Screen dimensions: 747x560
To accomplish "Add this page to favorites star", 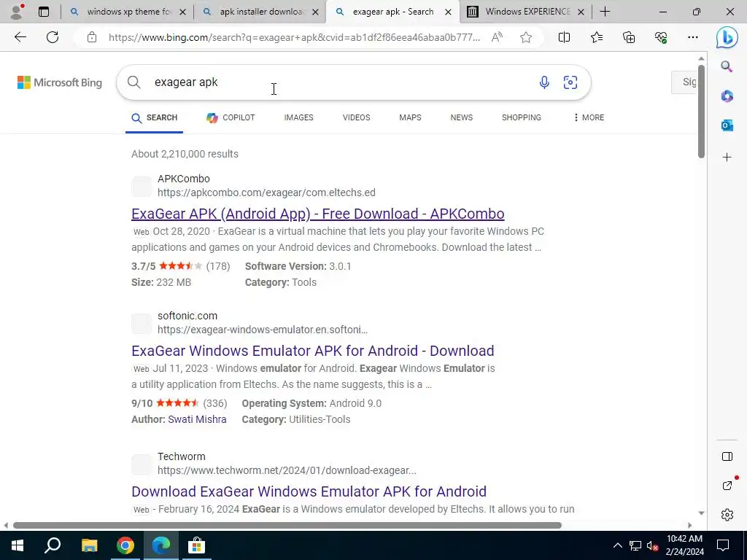I will click(x=525, y=37).
